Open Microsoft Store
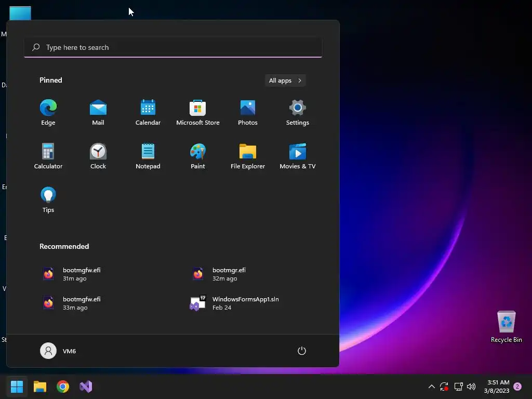The image size is (532, 399). click(198, 113)
